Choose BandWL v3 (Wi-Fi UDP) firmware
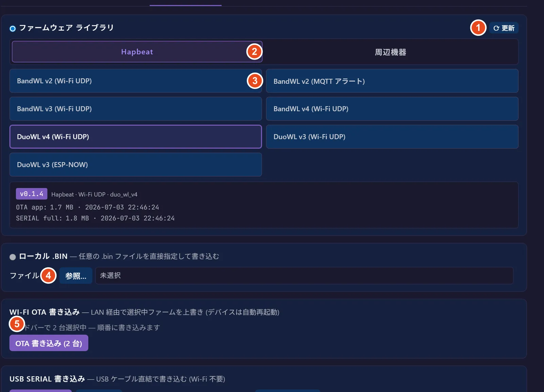 point(136,109)
